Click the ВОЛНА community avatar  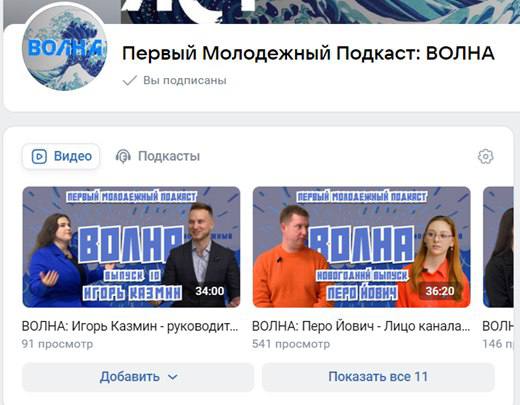[65, 48]
